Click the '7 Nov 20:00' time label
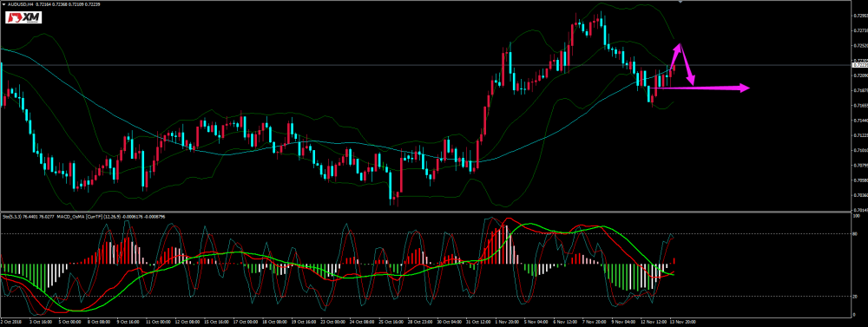Viewport: 868px width, 327px height. (595, 322)
